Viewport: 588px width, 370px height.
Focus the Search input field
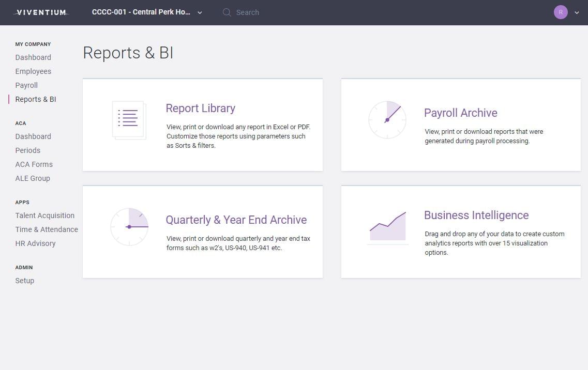pos(248,12)
